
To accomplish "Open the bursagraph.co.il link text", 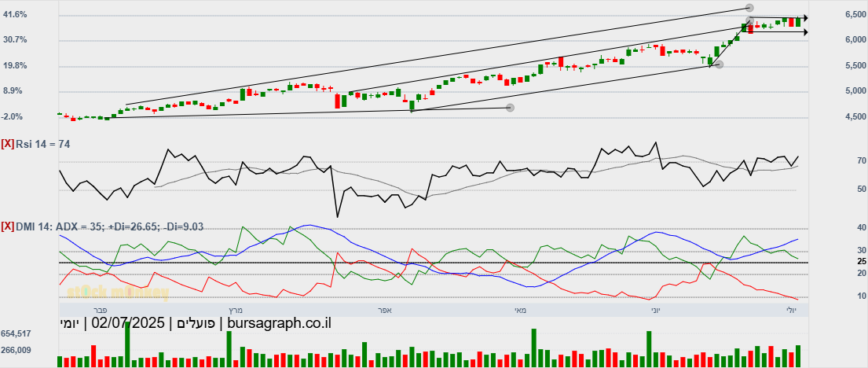I will click(x=280, y=324).
